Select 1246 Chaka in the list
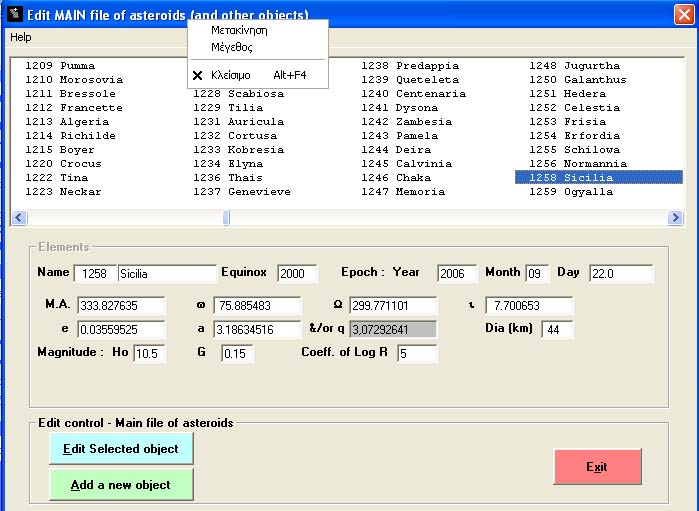Screen dimensions: 699x511 click(396, 177)
